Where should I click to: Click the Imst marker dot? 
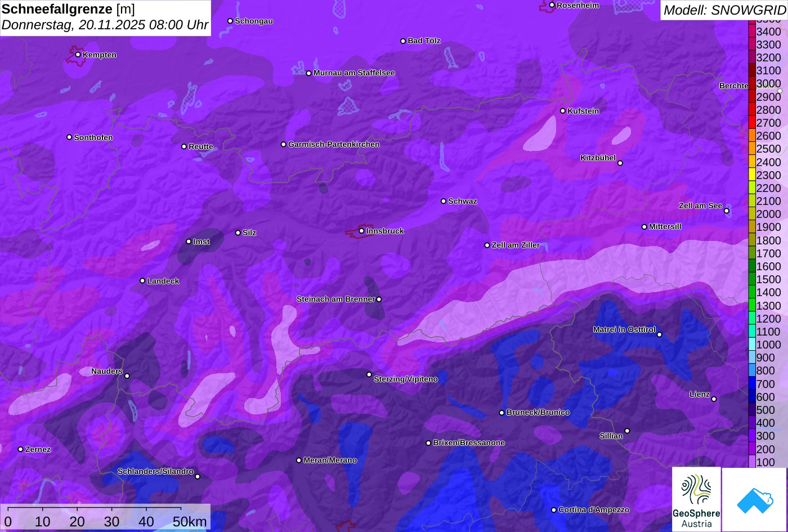point(189,242)
